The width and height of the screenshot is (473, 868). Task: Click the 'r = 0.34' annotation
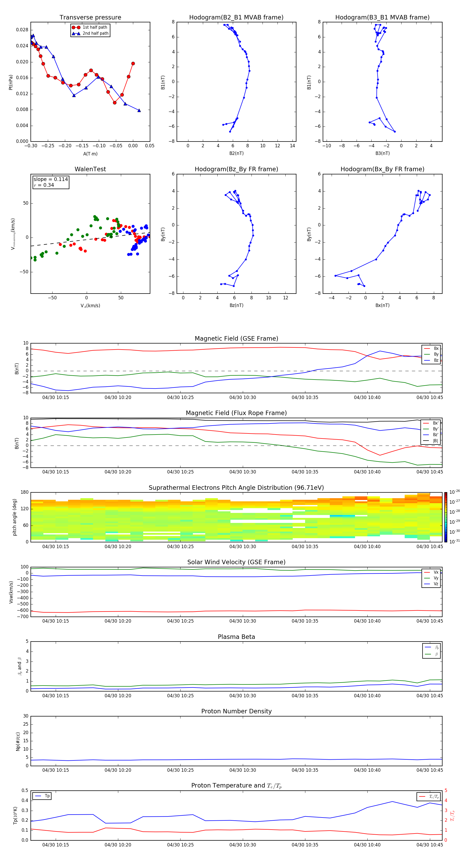point(44,185)
